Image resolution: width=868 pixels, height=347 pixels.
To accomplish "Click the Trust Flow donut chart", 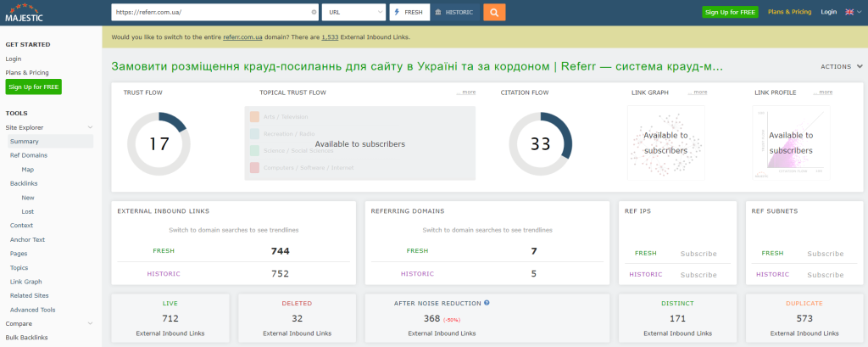I will tap(159, 143).
